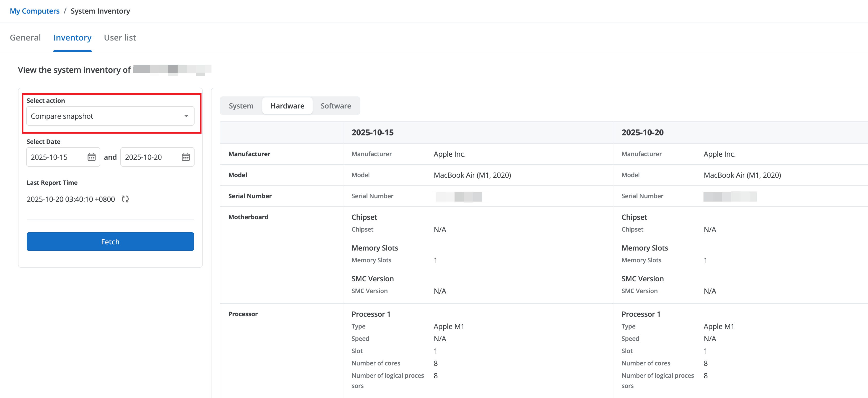Screen dimensions: 868x398
Task: Click MacBook Air model in 2025-10-15 column
Action: click(472, 175)
